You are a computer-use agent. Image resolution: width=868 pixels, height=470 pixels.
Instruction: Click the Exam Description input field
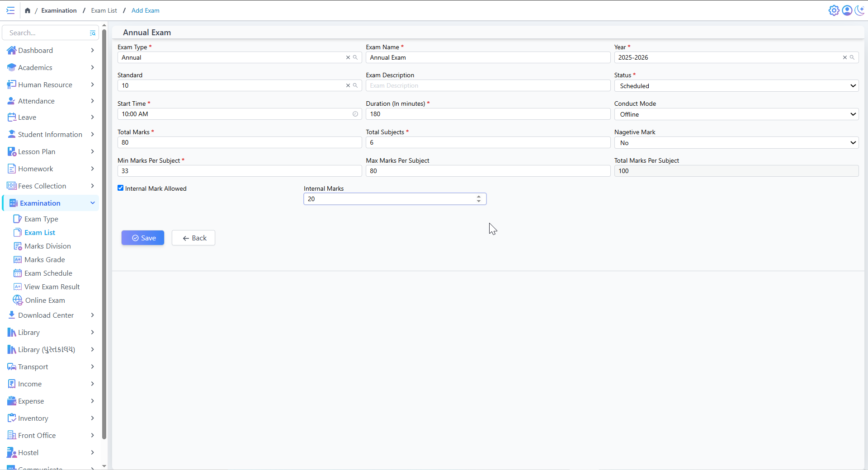[488, 85]
